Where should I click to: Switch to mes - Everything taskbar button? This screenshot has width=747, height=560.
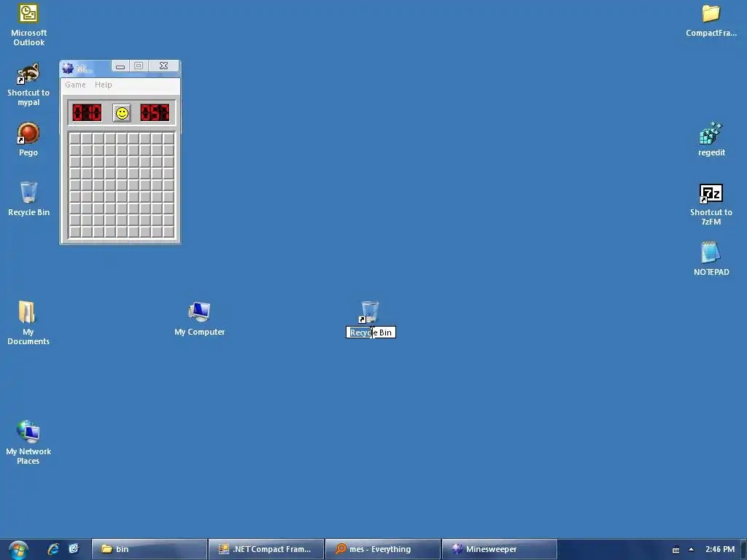pyautogui.click(x=383, y=549)
